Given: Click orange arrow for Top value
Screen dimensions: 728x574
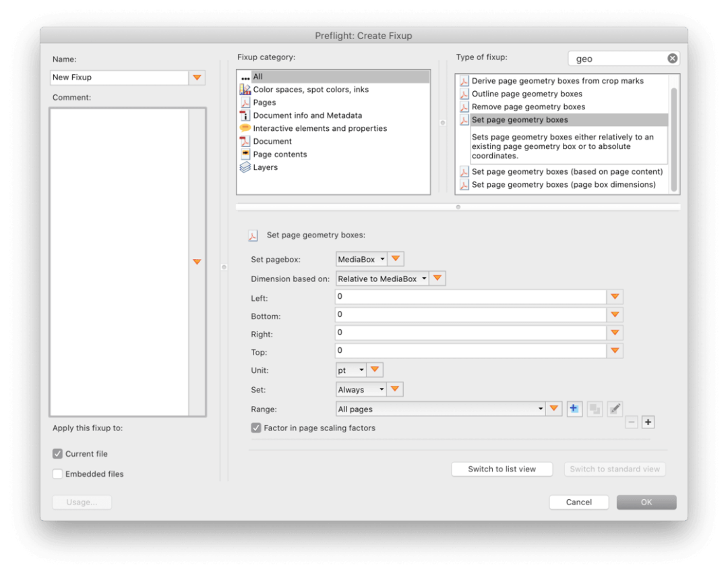Looking at the screenshot, I should pyautogui.click(x=615, y=351).
